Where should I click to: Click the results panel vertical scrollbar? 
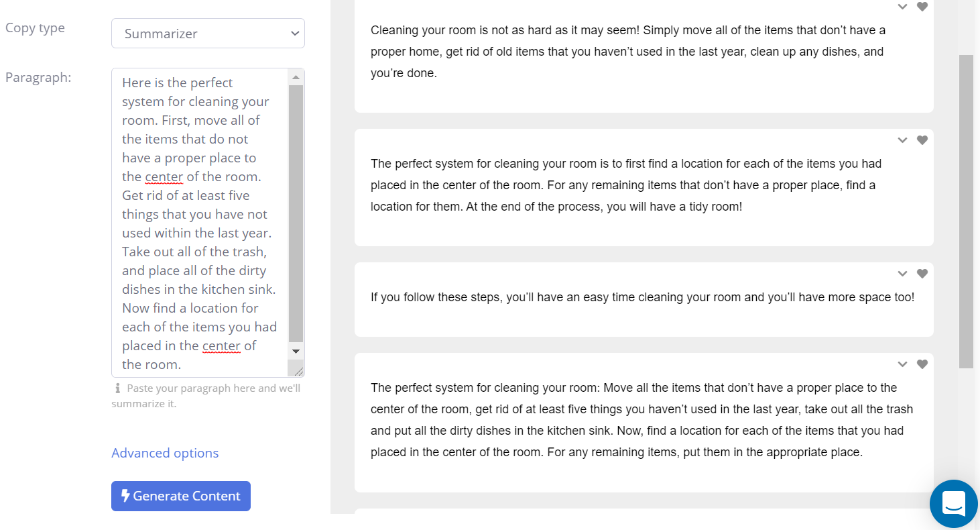[x=966, y=211]
